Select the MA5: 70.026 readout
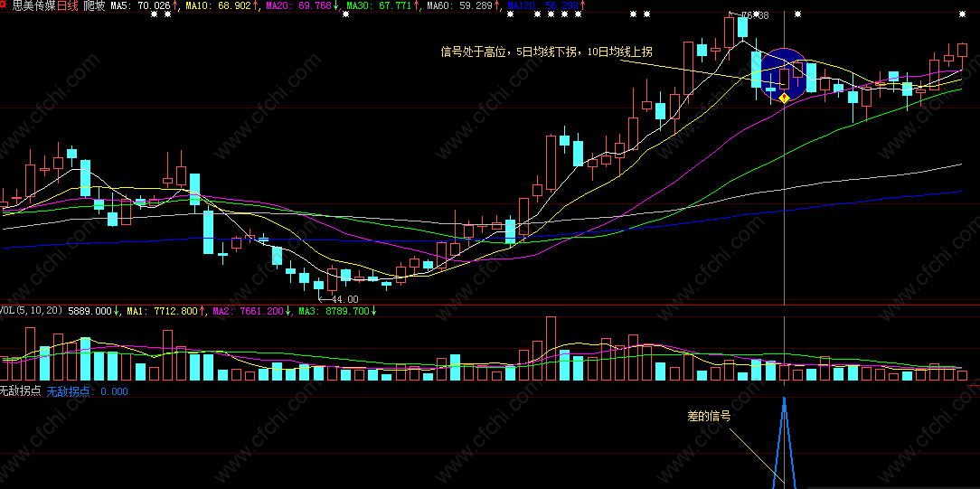Image resolution: width=980 pixels, height=489 pixels. 141,5
